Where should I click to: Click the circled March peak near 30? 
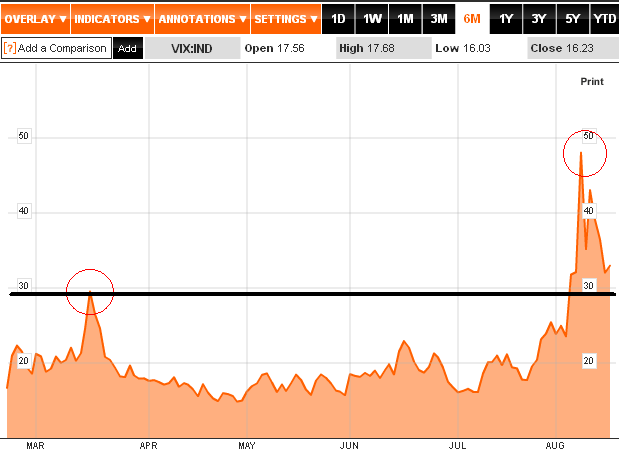point(90,292)
